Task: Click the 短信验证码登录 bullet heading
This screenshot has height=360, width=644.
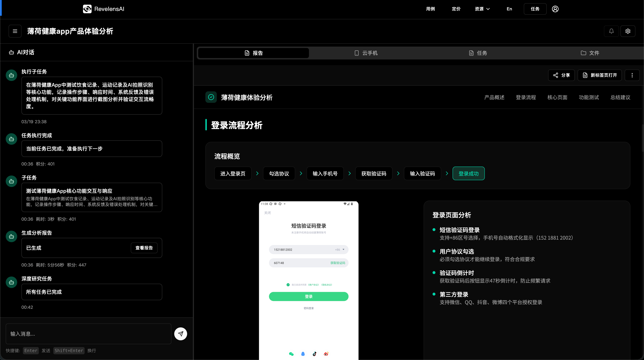Action: tap(460, 230)
